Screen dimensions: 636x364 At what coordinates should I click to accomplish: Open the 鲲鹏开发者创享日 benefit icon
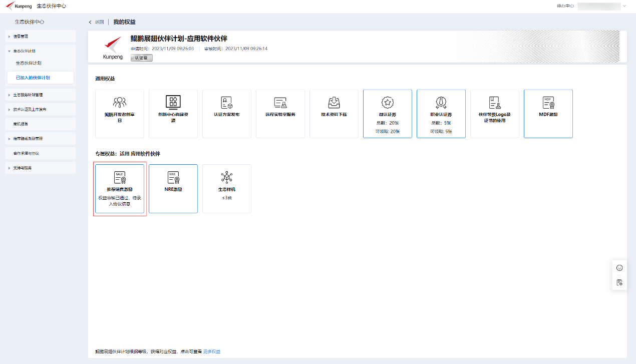coord(120,102)
